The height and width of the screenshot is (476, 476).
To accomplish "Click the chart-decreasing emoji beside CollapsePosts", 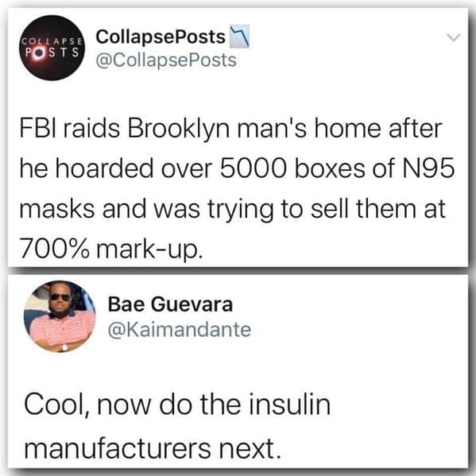I will 239,37.
